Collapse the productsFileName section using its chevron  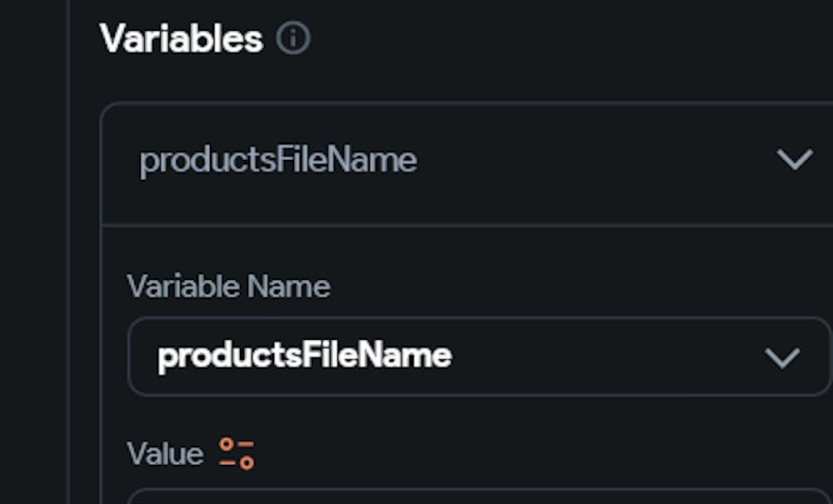(794, 159)
